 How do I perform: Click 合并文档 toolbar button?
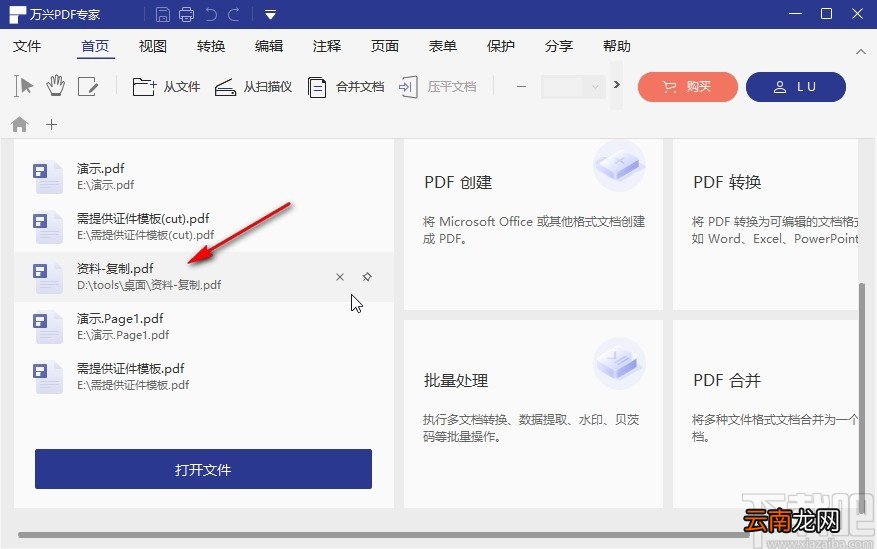[x=346, y=87]
